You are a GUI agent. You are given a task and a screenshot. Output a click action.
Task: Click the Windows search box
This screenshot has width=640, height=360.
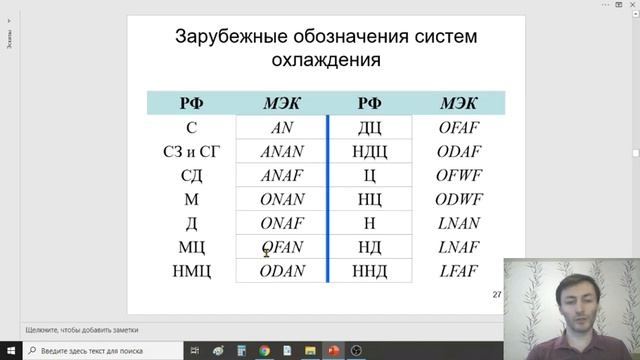pos(103,351)
